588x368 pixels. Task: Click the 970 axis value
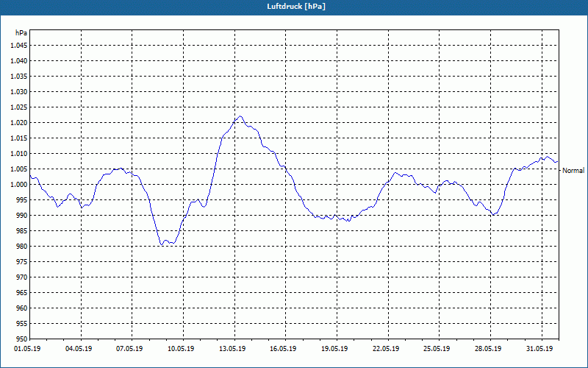coord(22,277)
